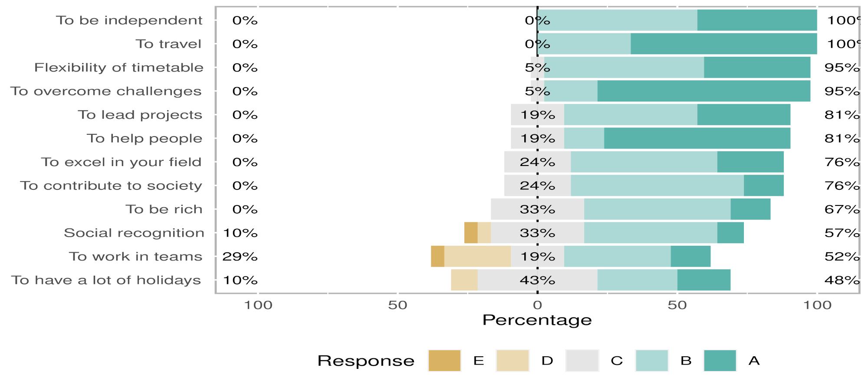Click the 29% label for 'To work in teams'

point(240,257)
